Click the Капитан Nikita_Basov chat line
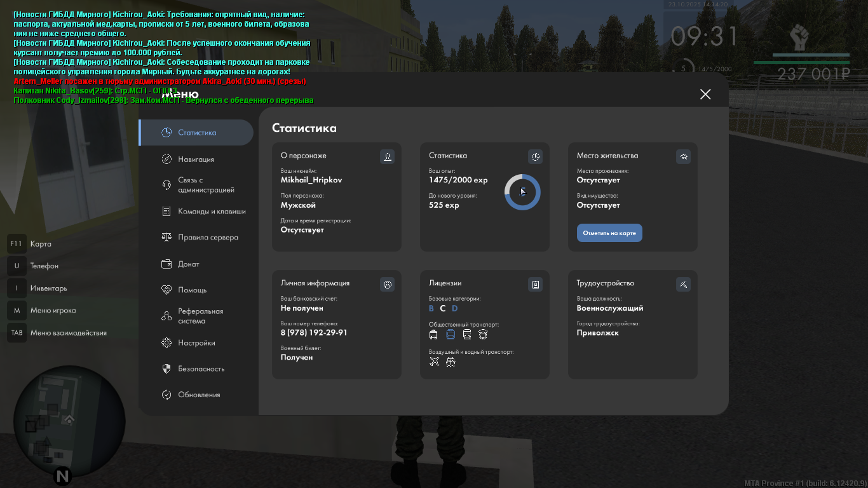Screen dimensions: 868x488 [x=95, y=91]
